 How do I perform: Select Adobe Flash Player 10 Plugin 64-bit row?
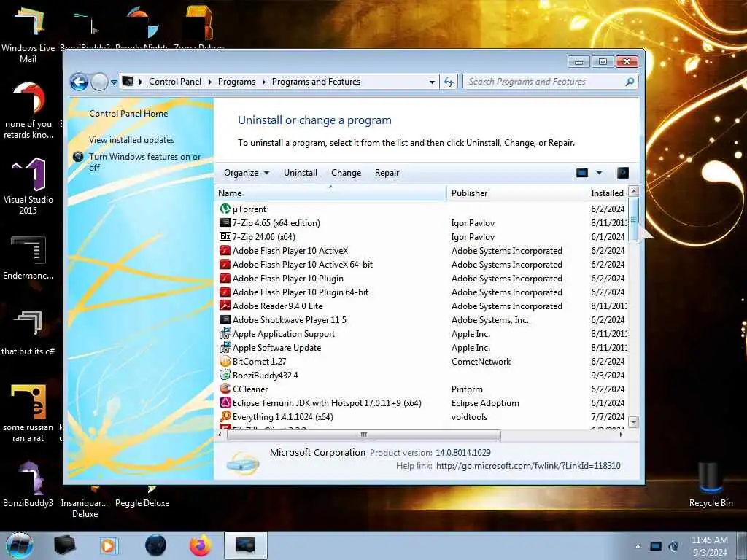coord(300,292)
